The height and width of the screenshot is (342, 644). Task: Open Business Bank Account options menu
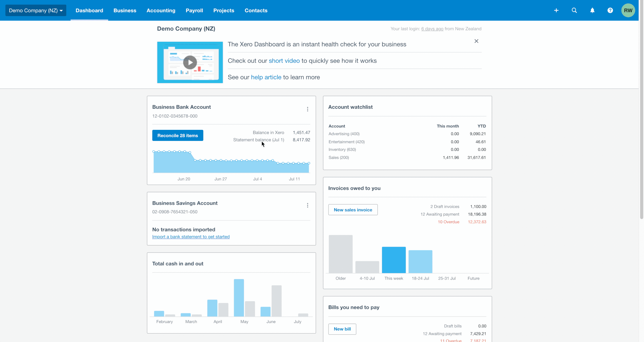(308, 109)
